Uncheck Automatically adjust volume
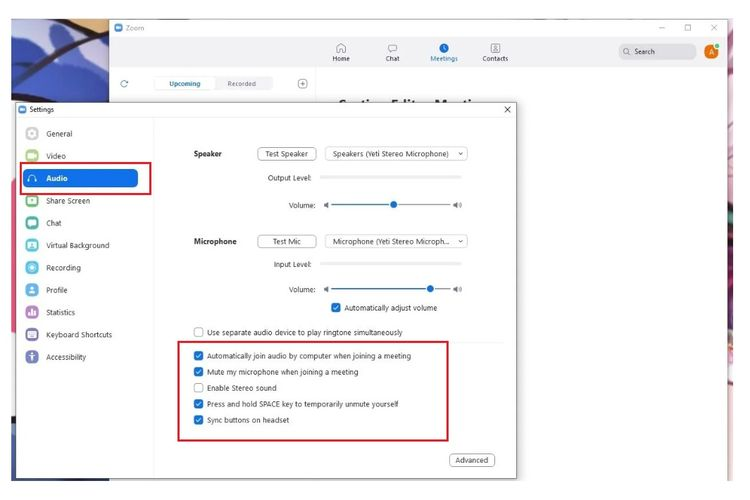Screen dimensions: 750x500 (x=336, y=308)
